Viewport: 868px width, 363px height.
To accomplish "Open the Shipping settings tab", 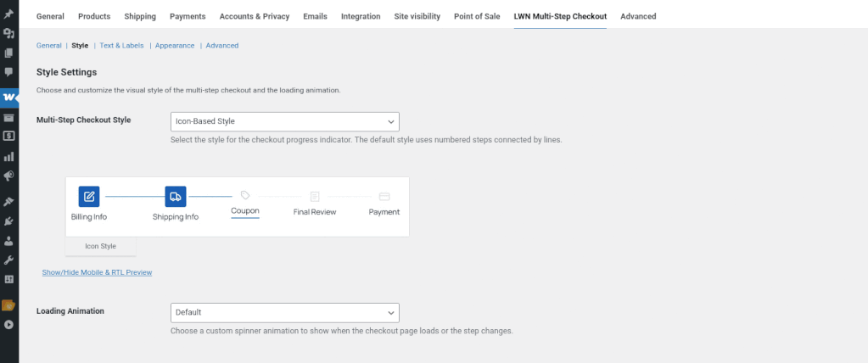I will coord(140,16).
